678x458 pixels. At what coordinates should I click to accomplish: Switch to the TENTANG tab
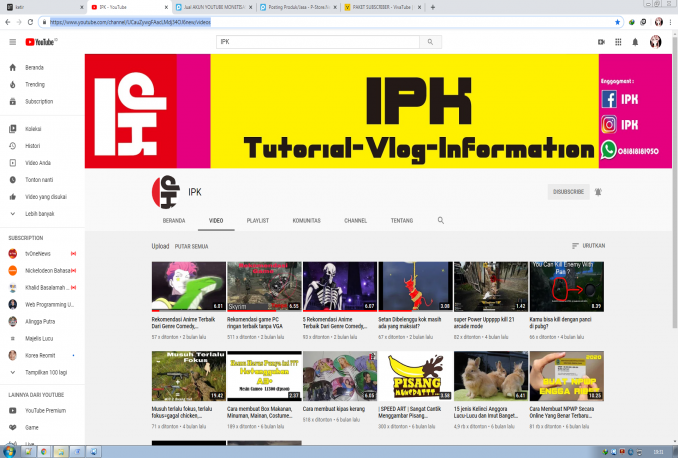(401, 219)
